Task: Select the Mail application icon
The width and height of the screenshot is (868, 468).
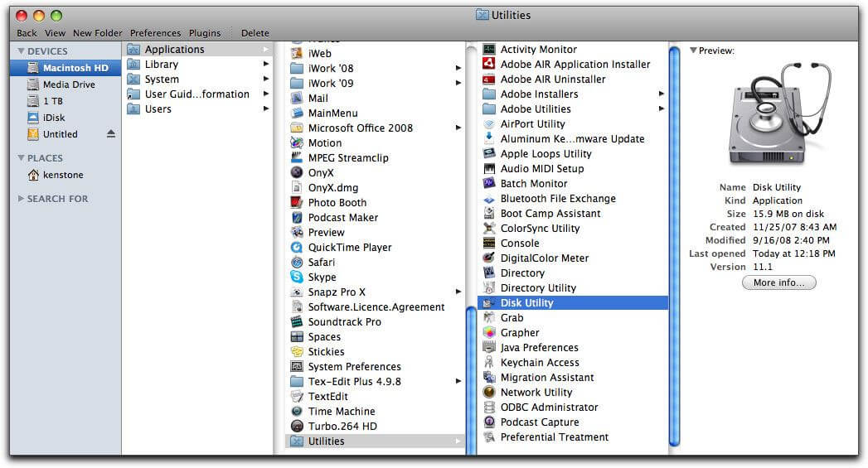Action: 297,98
